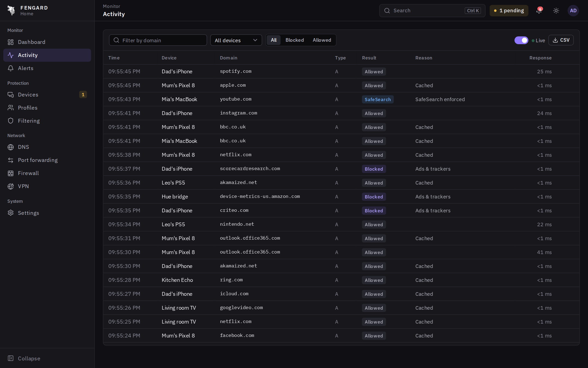This screenshot has height=368, width=588.
Task: Open Settings gear icon in sidebar
Action: [11, 213]
